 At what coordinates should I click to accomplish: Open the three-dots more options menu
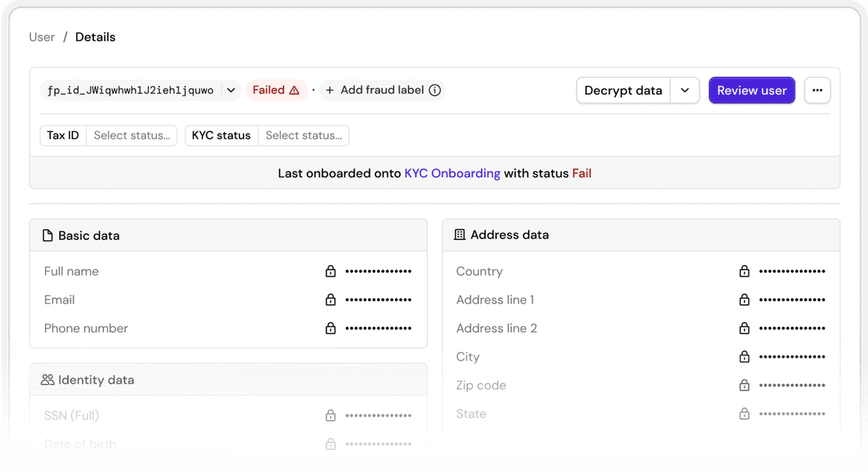tap(817, 90)
